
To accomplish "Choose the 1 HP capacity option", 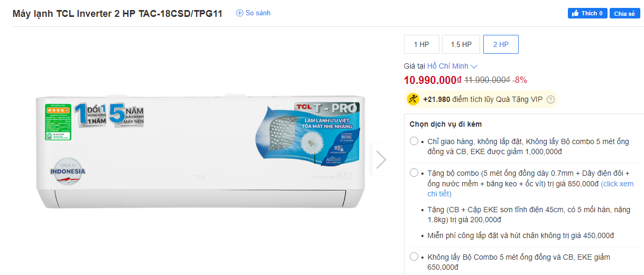I will pyautogui.click(x=421, y=44).
